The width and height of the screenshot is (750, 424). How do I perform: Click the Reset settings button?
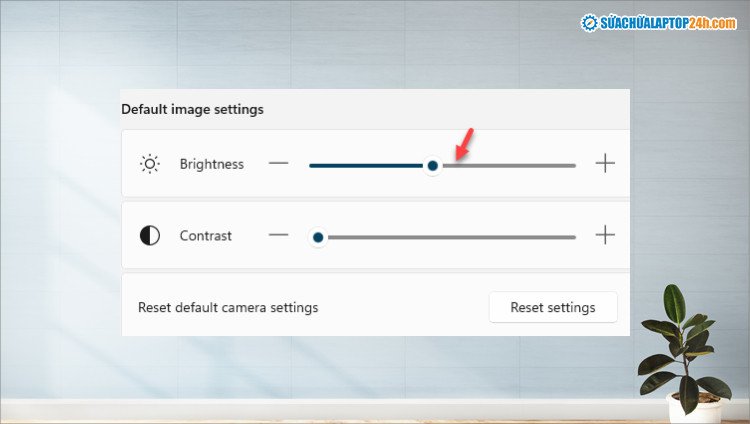click(553, 307)
